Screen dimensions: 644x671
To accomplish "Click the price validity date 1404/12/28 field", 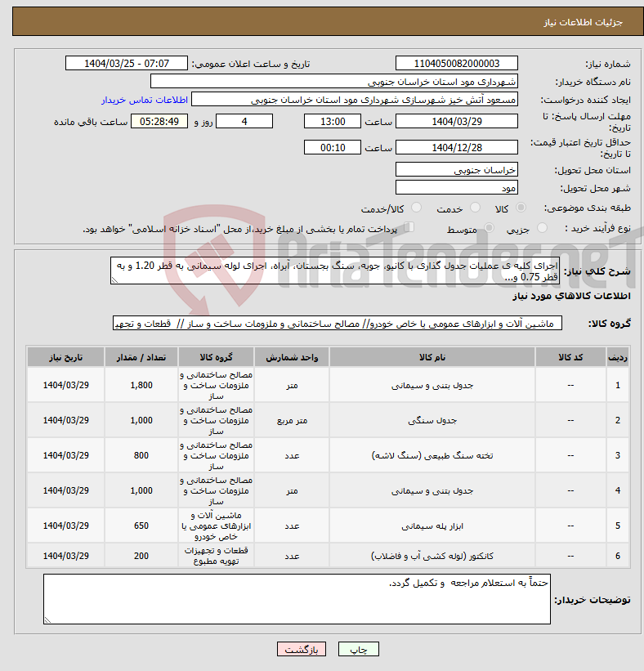I will pos(457,148).
